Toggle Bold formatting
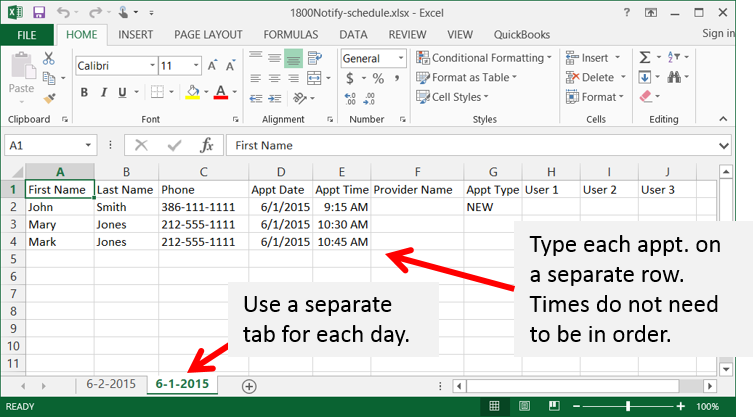This screenshot has width=753, height=417. pyautogui.click(x=84, y=93)
